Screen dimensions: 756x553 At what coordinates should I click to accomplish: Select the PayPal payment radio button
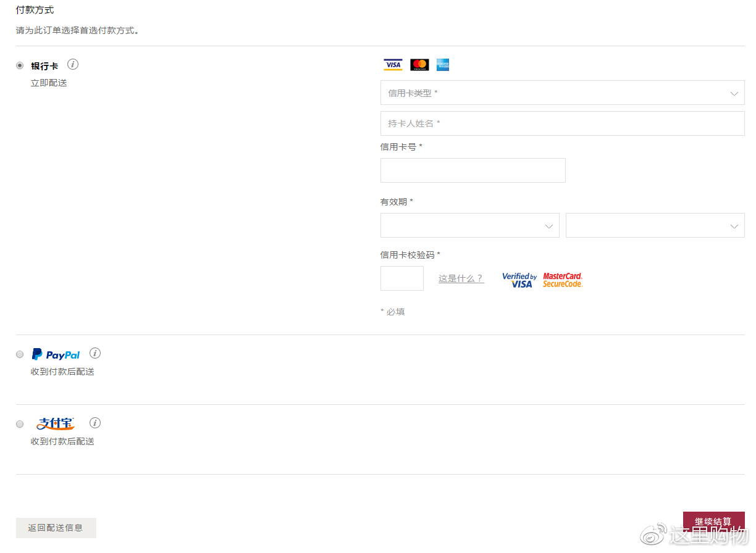click(20, 354)
